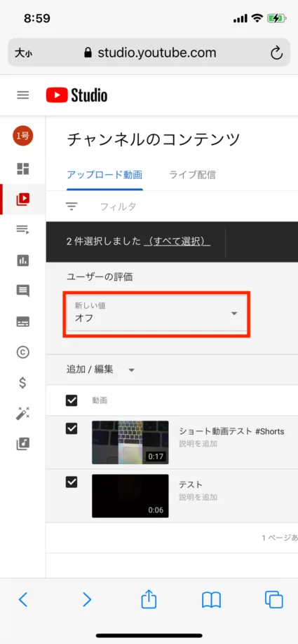This screenshot has height=644, width=298.
Task: Toggle the select-all checkbox beside 動画
Action: (72, 400)
